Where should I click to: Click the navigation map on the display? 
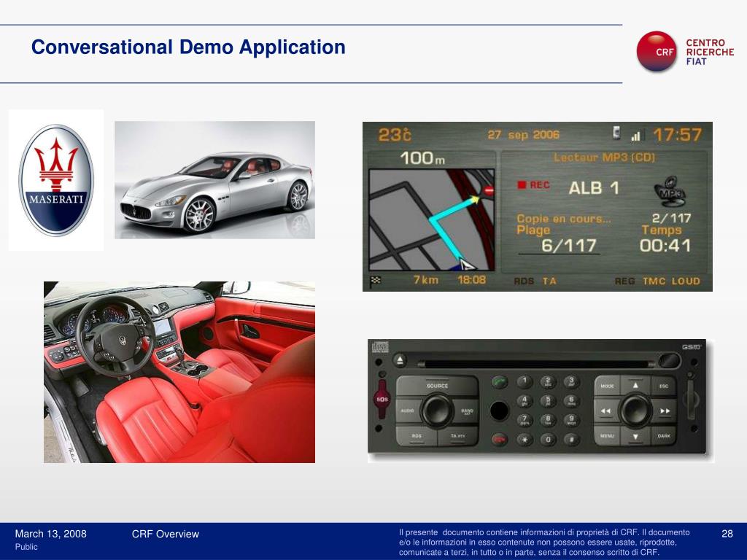tap(432, 219)
